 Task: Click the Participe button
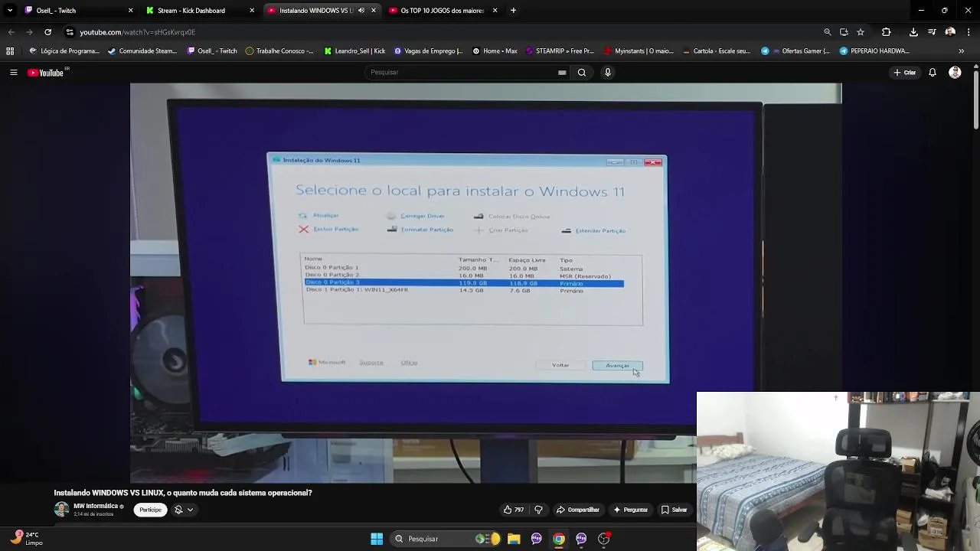coord(151,510)
